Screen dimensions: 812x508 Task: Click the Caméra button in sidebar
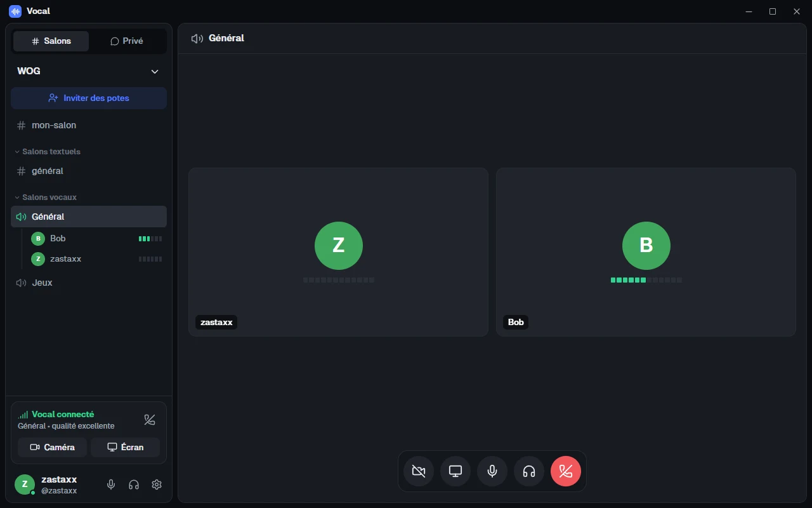click(x=52, y=447)
